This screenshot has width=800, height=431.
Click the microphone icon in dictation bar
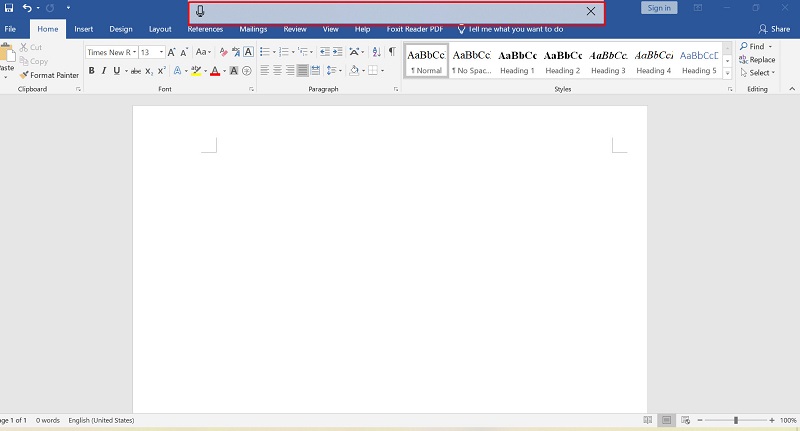point(200,11)
